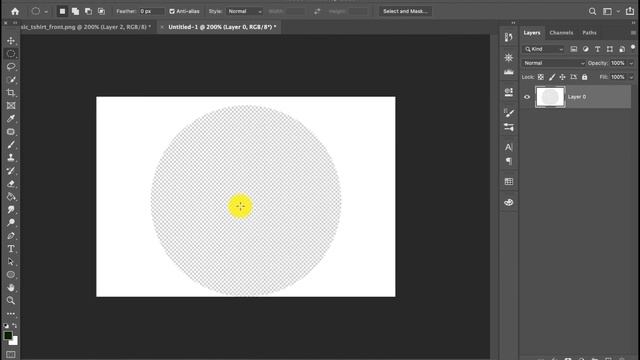
Task: Open the layer blend mode dropdown
Action: [x=554, y=63]
